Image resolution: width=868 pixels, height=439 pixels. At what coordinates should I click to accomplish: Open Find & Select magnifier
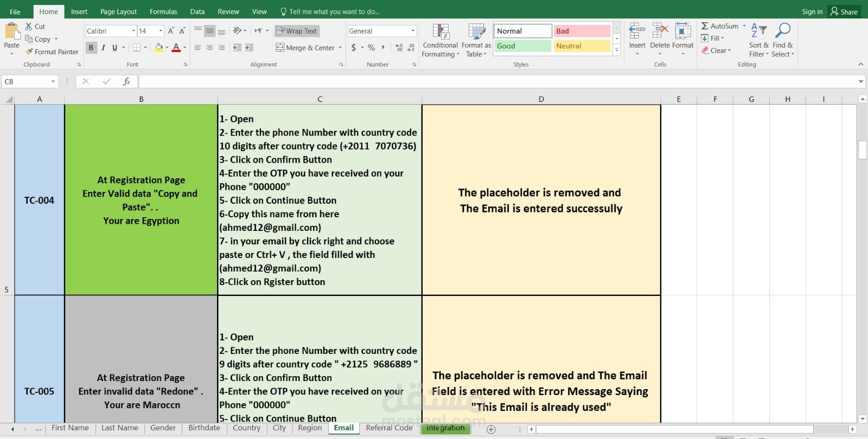[x=783, y=41]
